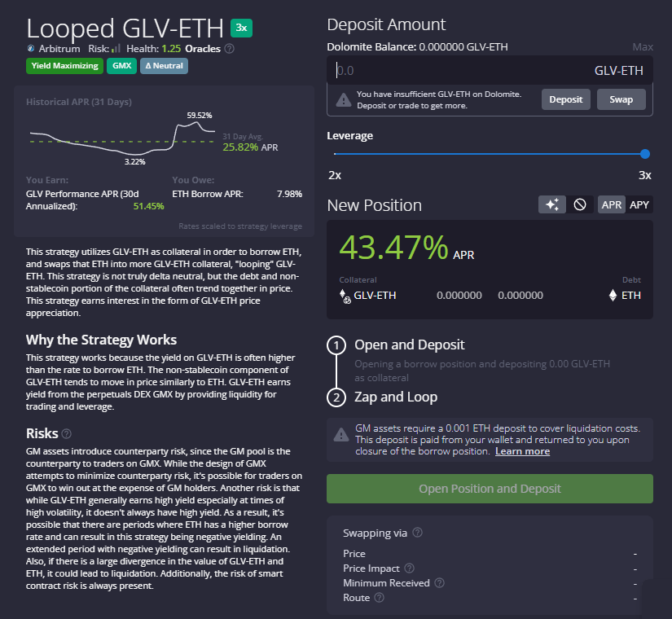Click the Dolomite Balance 0.000000 GLV-ETH text
672x619 pixels.
[417, 46]
